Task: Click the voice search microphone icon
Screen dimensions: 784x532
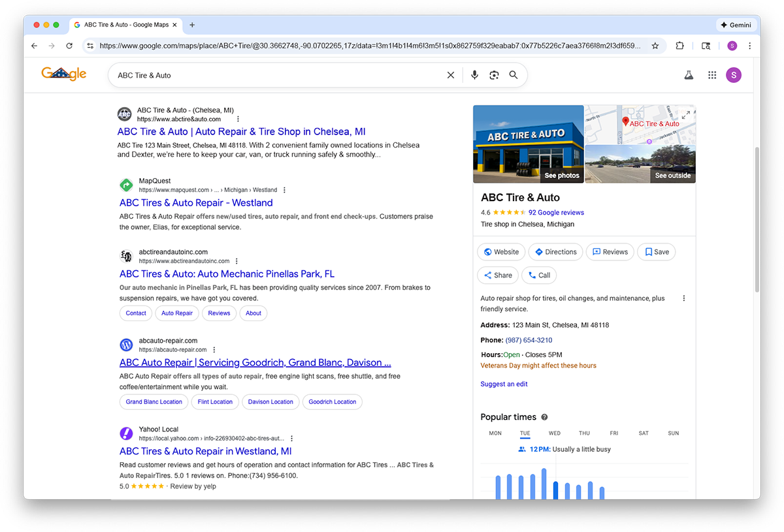Action: (474, 75)
